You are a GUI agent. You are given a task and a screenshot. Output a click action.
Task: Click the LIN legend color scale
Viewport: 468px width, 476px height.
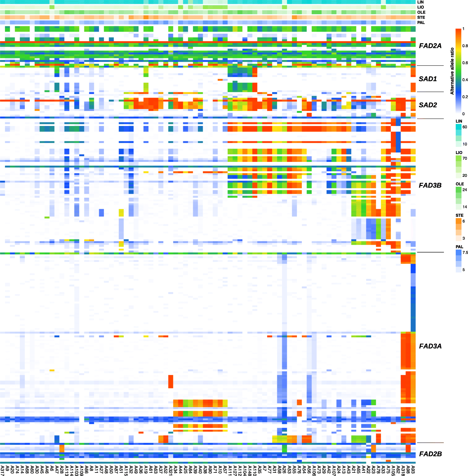458,136
